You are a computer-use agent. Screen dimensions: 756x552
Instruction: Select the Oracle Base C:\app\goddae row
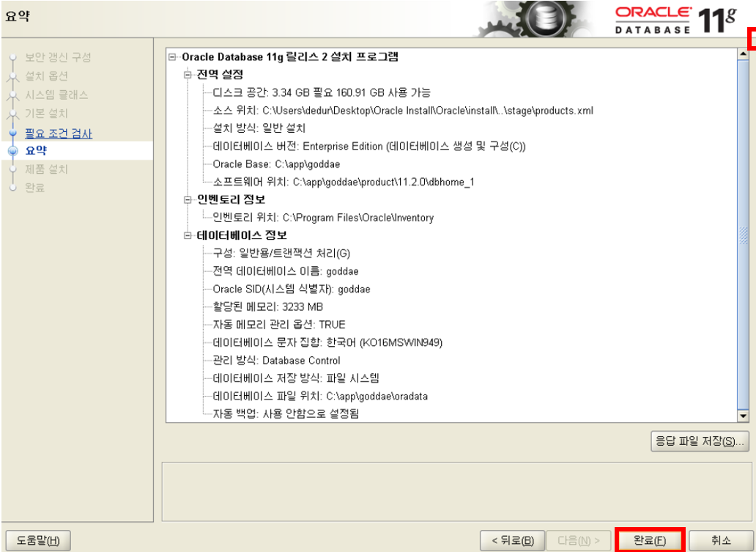[276, 164]
